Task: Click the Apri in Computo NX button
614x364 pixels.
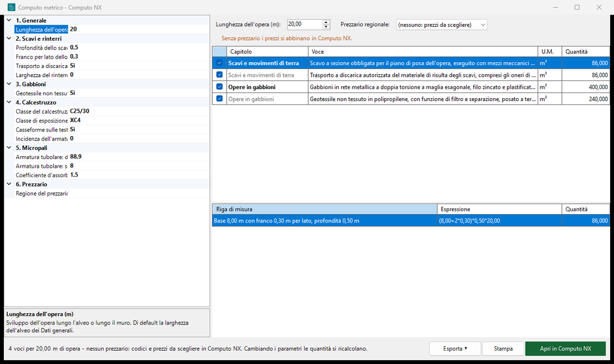Action: pos(565,349)
